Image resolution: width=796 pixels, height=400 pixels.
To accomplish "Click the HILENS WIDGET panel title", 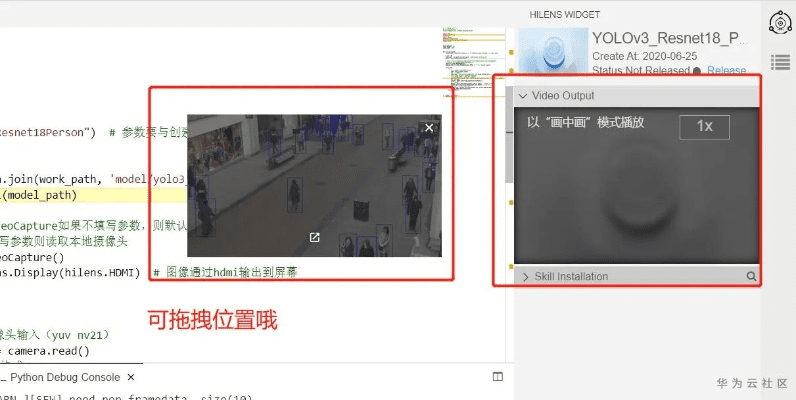I will click(565, 15).
